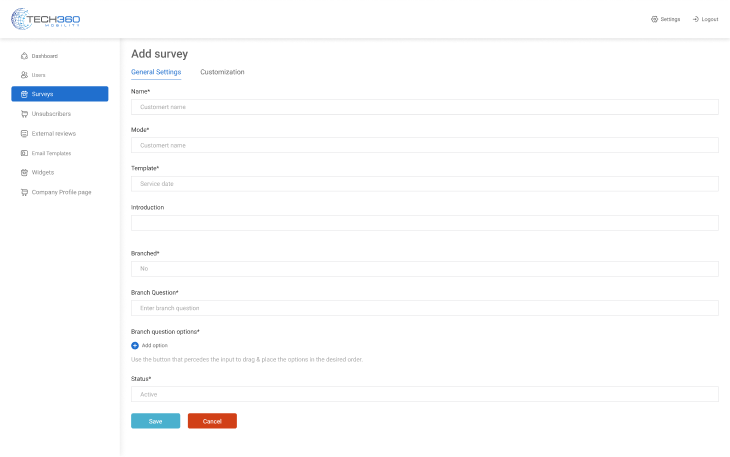Viewport: 730px width, 457px height.
Task: Click the Surveys sidebar icon
Action: [x=24, y=94]
